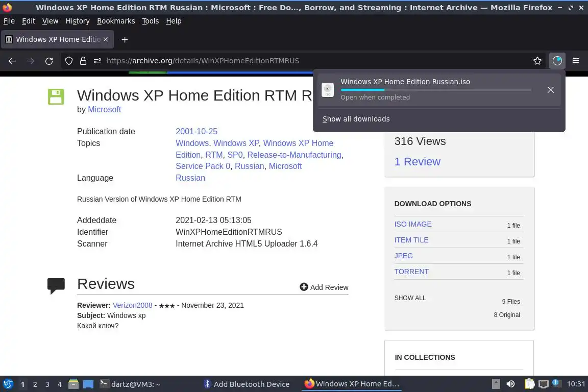Image resolution: width=588 pixels, height=392 pixels.
Task: Download the ISO IMAGE option
Action: pos(413,224)
